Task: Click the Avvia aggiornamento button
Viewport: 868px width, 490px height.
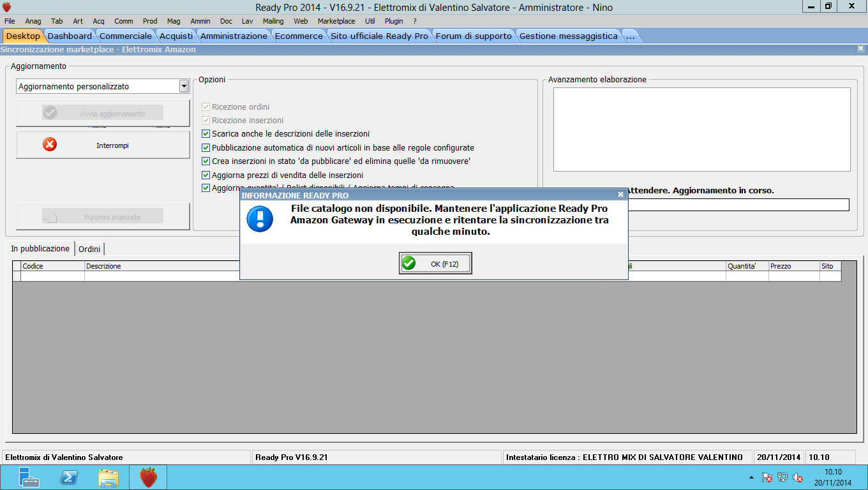Action: tap(103, 113)
